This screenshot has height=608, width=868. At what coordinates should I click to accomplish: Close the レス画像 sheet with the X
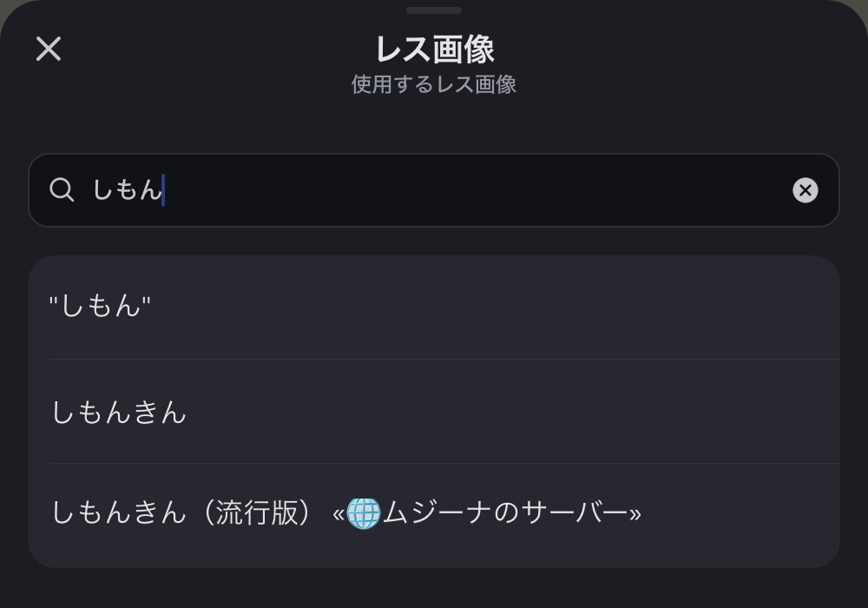tap(49, 49)
